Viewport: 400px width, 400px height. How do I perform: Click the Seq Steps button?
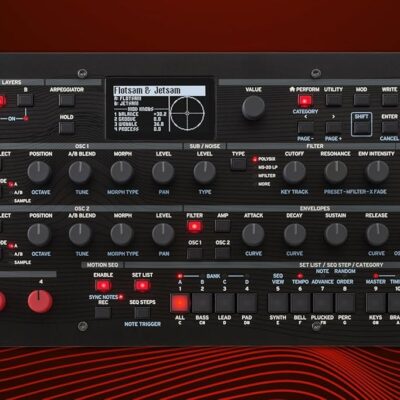coord(142,313)
